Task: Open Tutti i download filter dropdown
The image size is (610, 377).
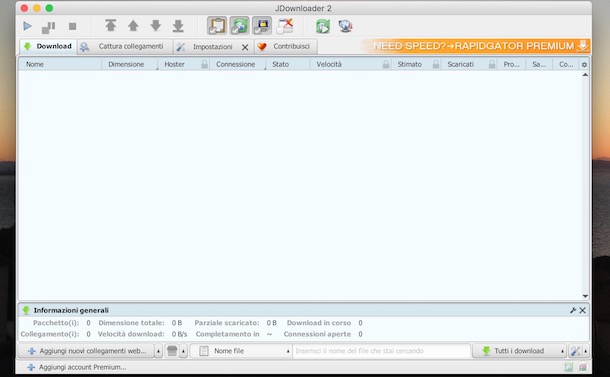Action: (x=519, y=351)
